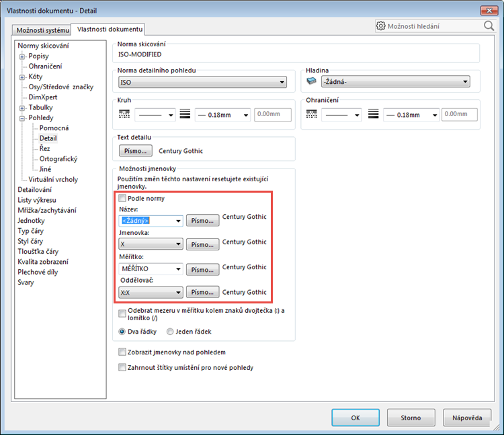Screen dimensions: 504x435
Task: Click the search options gear icon
Action: tap(380, 26)
